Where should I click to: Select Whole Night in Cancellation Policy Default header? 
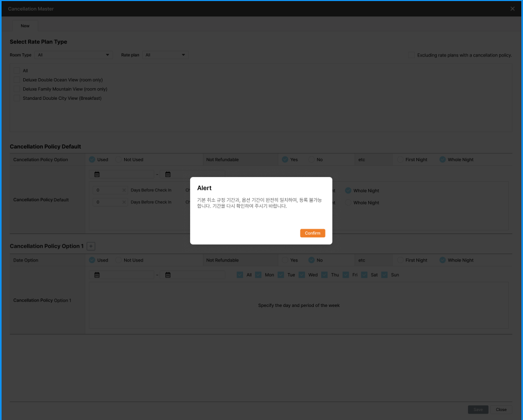point(442,160)
